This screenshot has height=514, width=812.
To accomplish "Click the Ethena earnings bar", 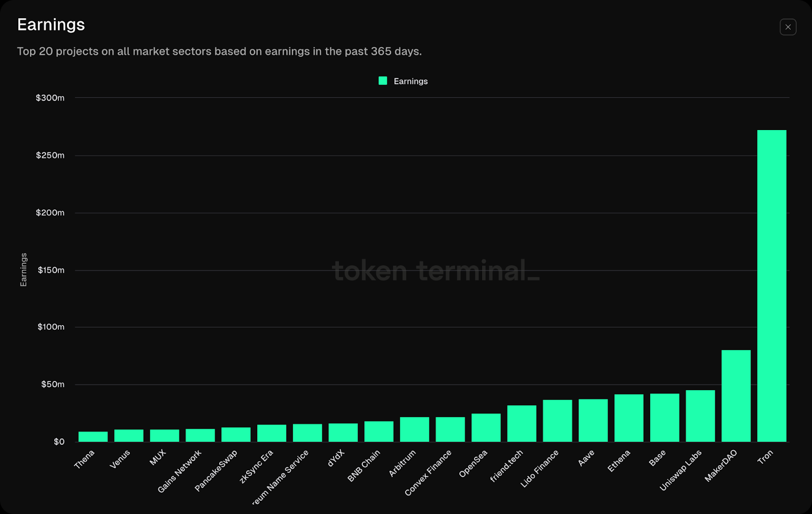I will (x=629, y=418).
